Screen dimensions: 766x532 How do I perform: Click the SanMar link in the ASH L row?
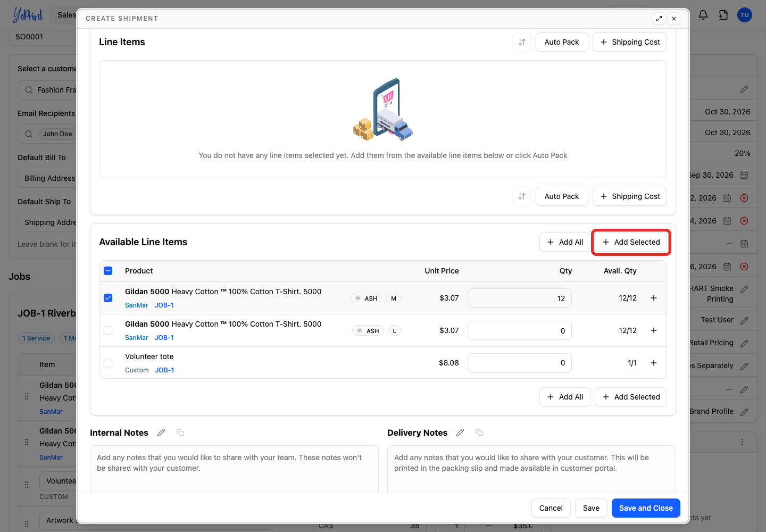[137, 338]
